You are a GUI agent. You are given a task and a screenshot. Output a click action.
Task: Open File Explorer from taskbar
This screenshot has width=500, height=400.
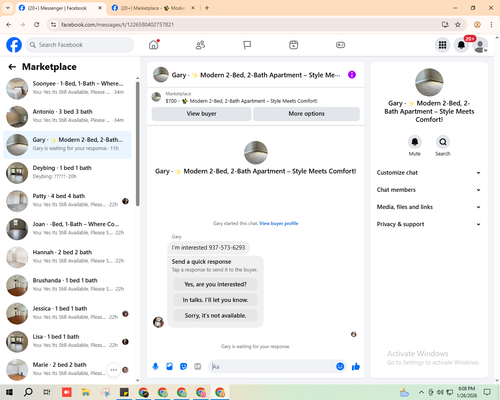[x=86, y=392]
